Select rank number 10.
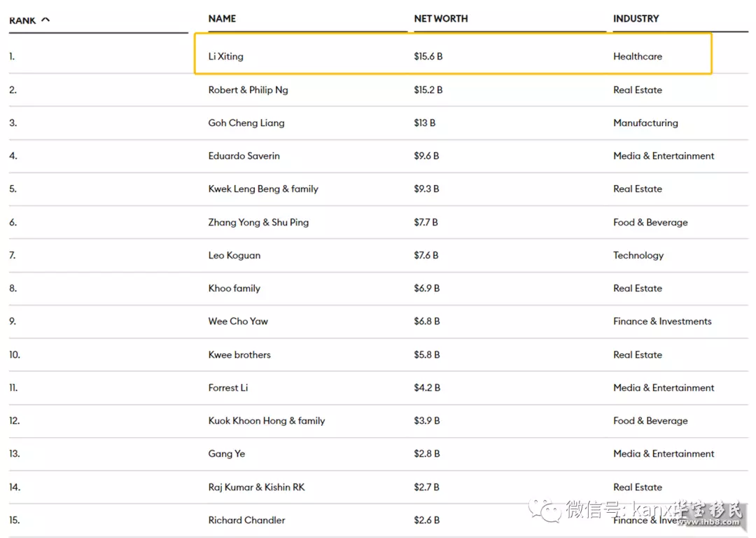Viewport: 756px width, 538px height. [x=15, y=354]
